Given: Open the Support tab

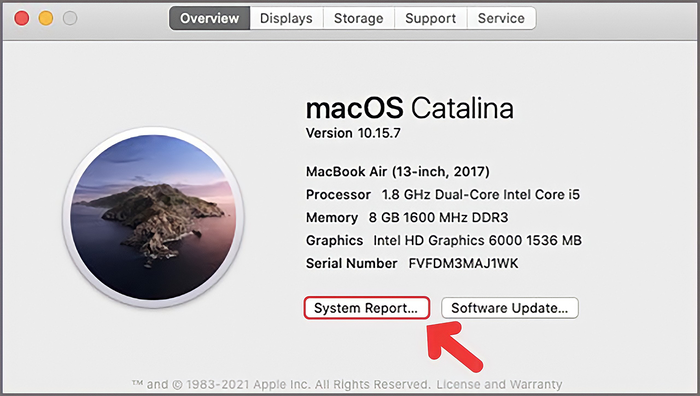Looking at the screenshot, I should (430, 18).
